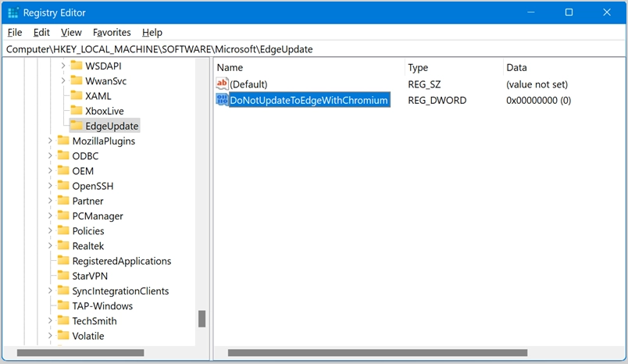Expand the OEM key
This screenshot has height=364, width=628.
50,171
